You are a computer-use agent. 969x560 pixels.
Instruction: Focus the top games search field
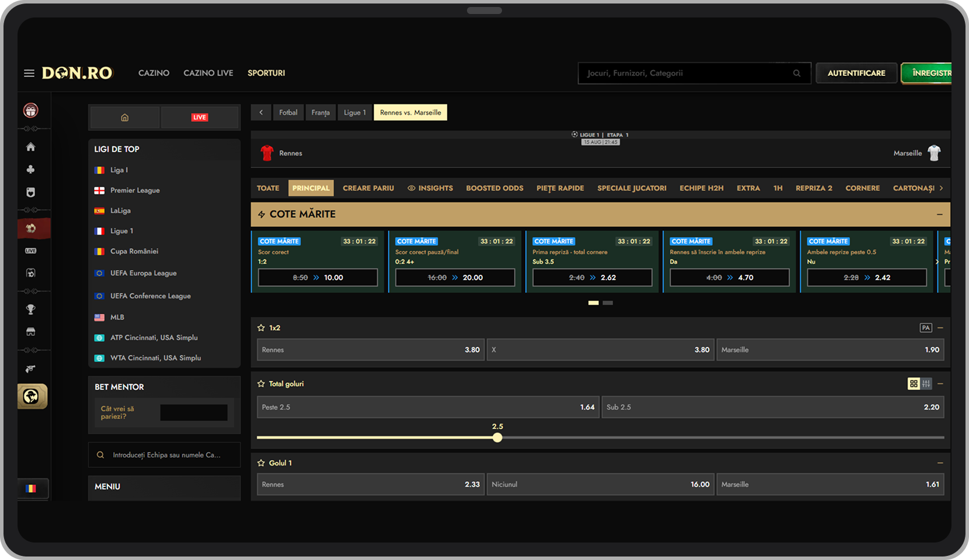(x=694, y=73)
